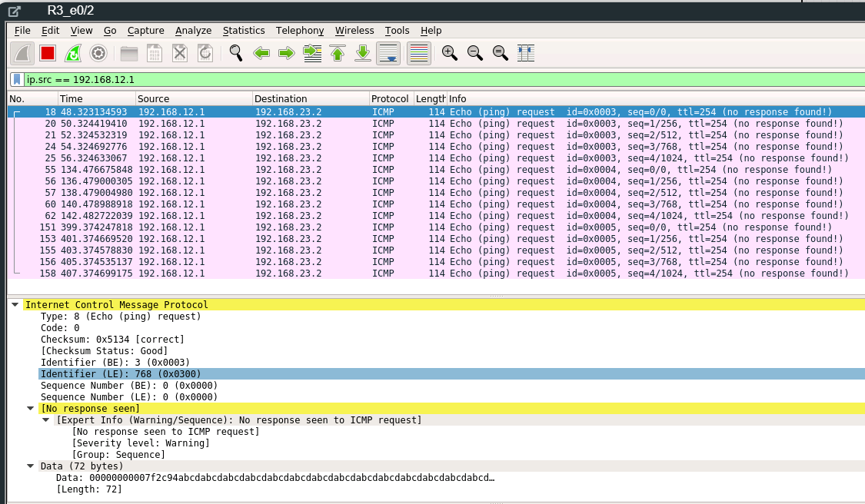Go back in packet history
865x504 pixels.
[261, 53]
